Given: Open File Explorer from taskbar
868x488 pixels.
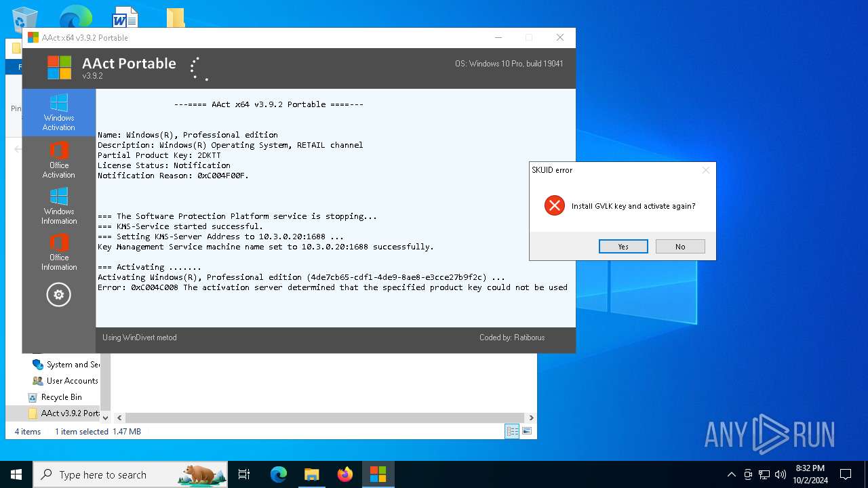Looking at the screenshot, I should 312,474.
